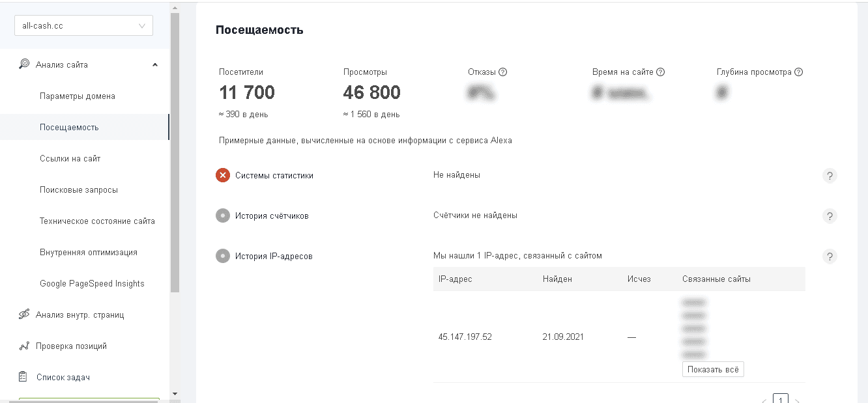Image resolution: width=868 pixels, height=403 pixels.
Task: Open Google PageSpeed Insights item
Action: click(x=92, y=284)
